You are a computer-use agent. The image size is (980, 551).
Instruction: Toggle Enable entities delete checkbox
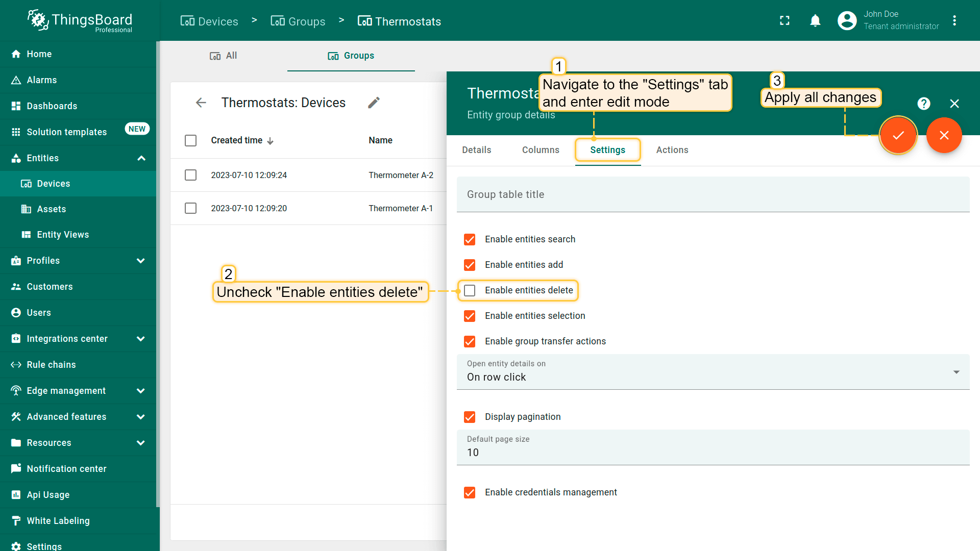coord(470,290)
